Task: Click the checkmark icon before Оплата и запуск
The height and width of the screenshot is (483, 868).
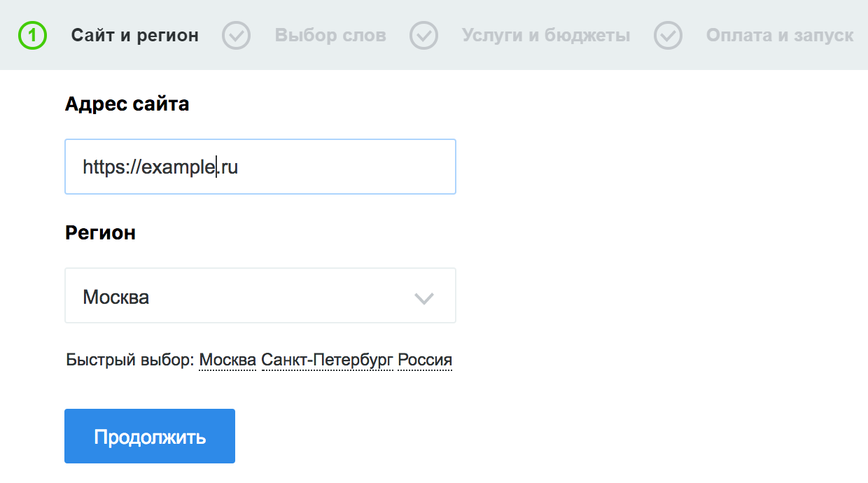Action: [668, 36]
